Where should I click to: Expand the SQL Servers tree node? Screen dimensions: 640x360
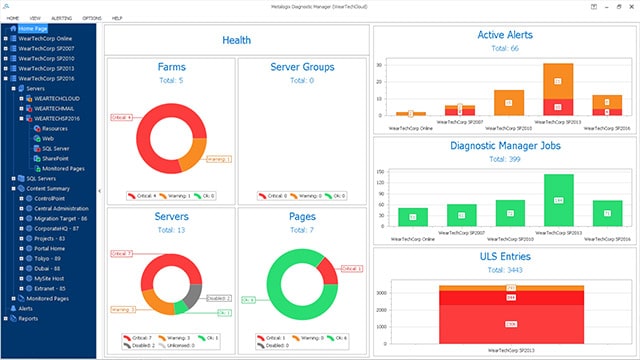(x=13, y=178)
